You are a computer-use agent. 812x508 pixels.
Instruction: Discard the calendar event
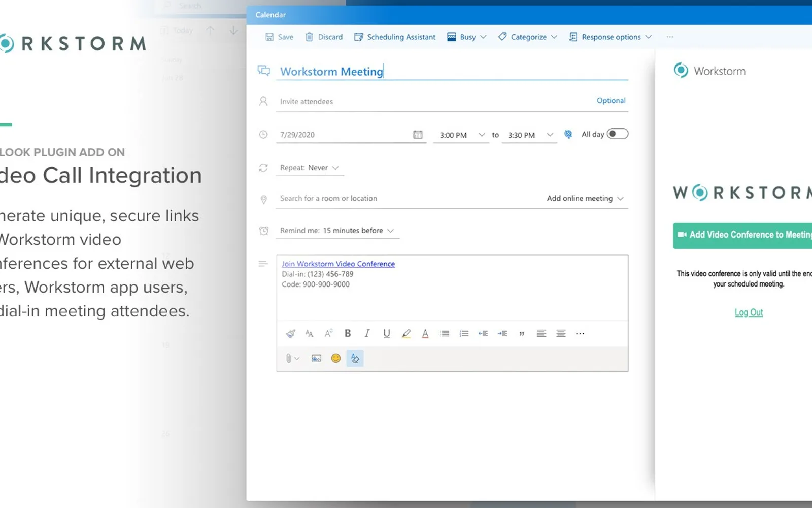coord(324,37)
